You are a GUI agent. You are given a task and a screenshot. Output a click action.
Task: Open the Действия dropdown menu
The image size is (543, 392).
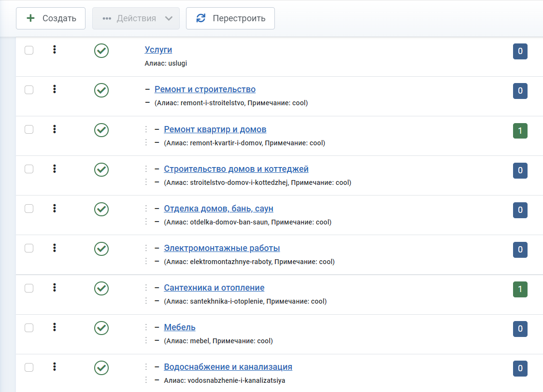pos(136,18)
